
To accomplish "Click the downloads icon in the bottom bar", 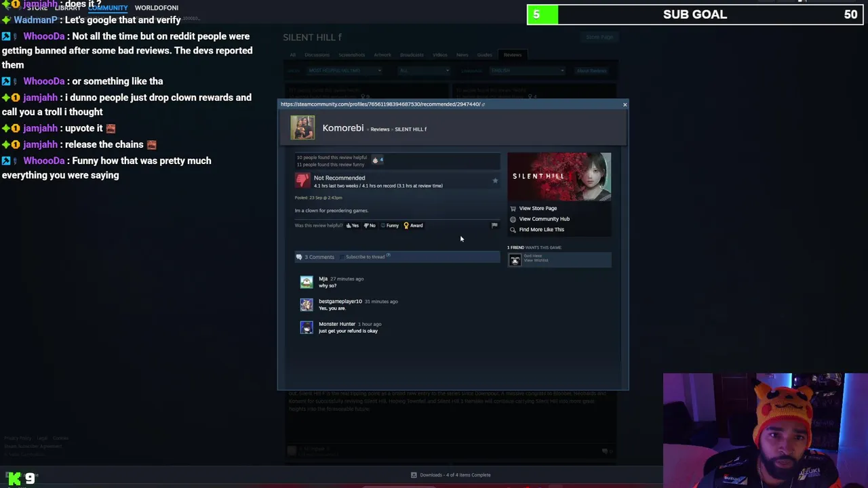I will pos(414,475).
